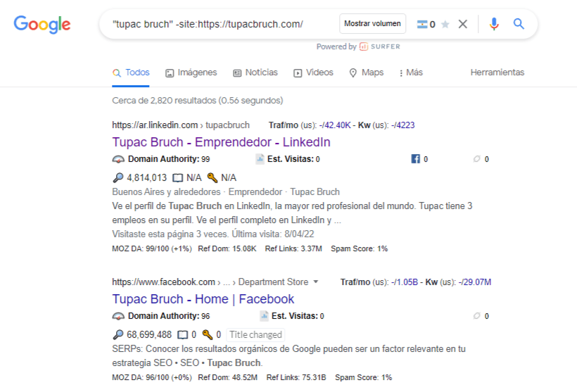Expand the Facebook result URL dropdown arrow
The height and width of the screenshot is (392, 577).
tap(316, 282)
